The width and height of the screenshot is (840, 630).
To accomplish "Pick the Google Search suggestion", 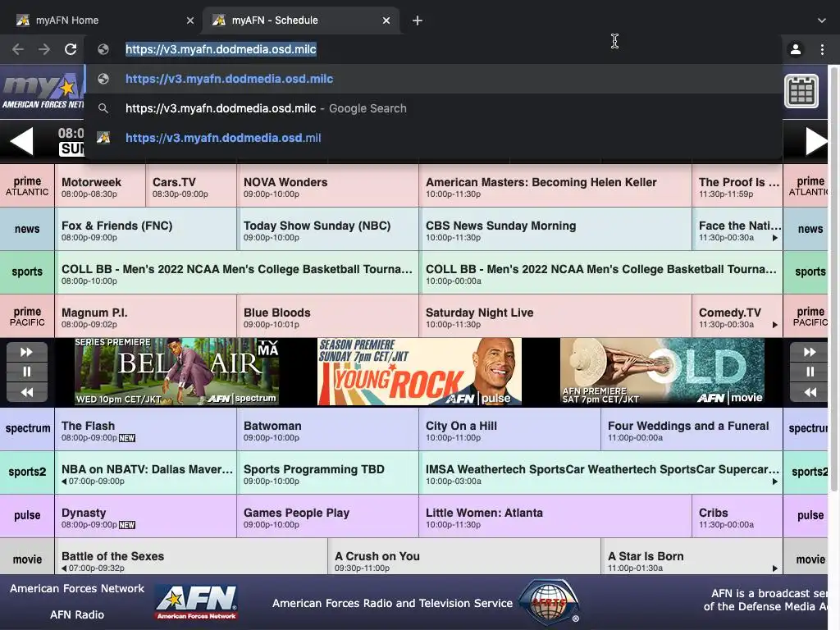I will click(x=433, y=108).
